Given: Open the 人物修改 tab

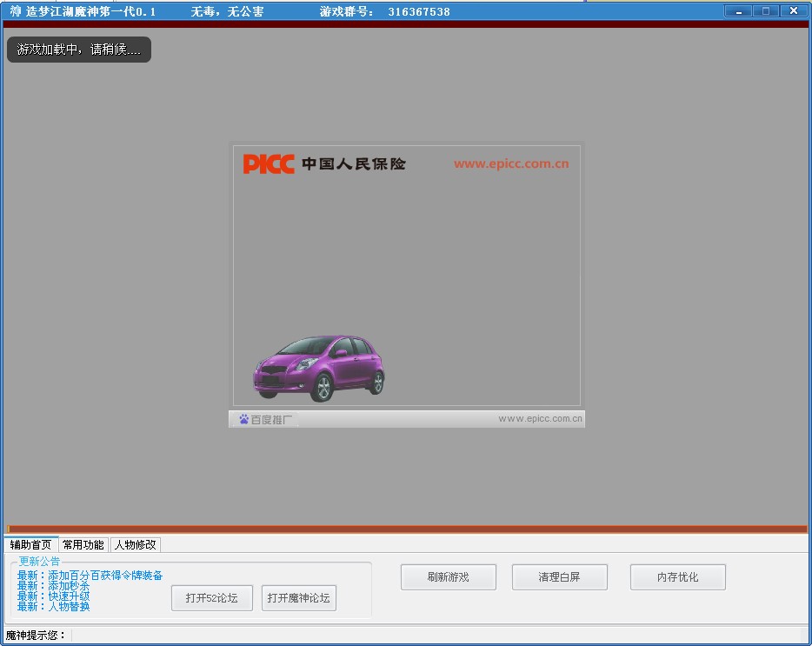Looking at the screenshot, I should (135, 544).
